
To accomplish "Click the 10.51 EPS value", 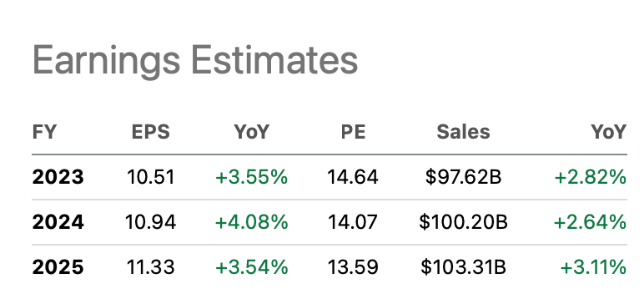I will click(151, 177).
